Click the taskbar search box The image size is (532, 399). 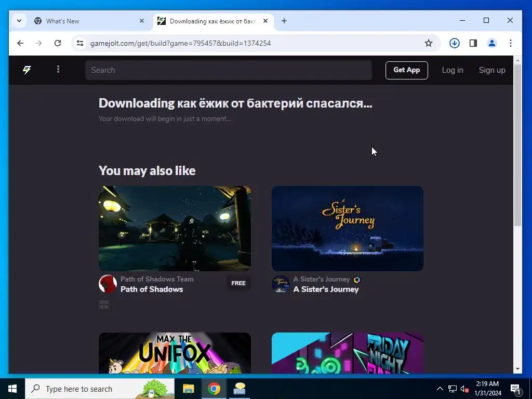(x=100, y=389)
